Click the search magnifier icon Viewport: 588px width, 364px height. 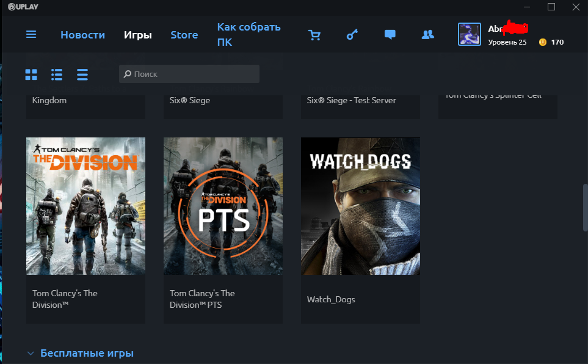pyautogui.click(x=128, y=74)
